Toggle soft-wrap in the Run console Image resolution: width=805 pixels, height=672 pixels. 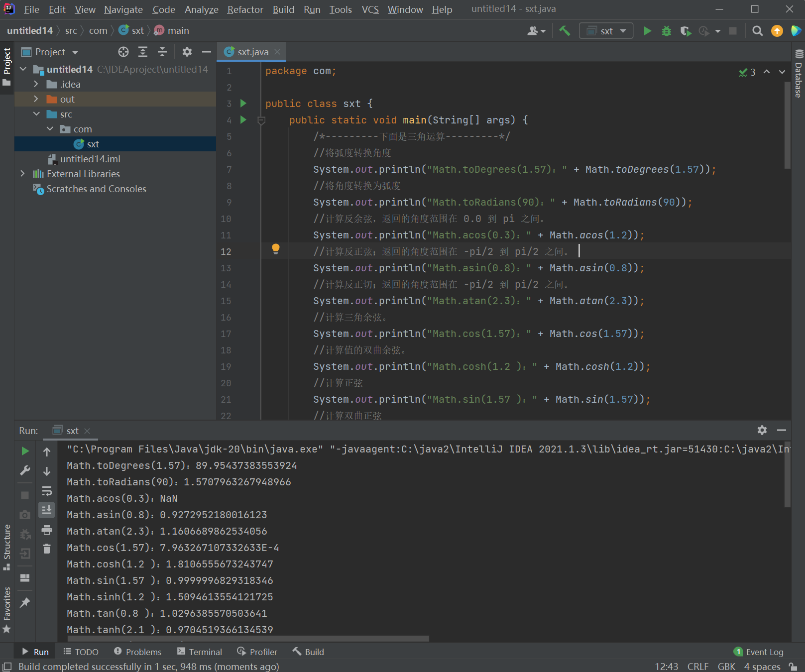click(x=47, y=491)
